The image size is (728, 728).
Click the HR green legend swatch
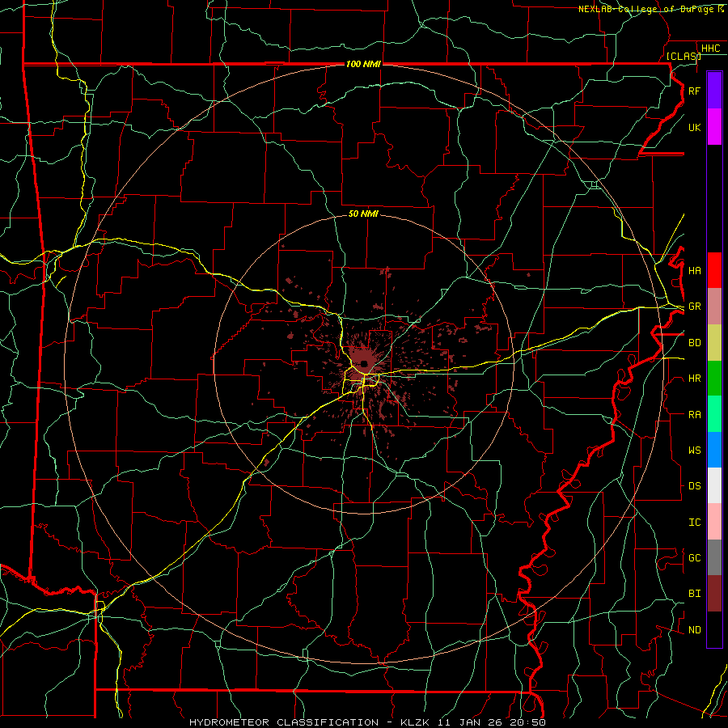coord(714,379)
